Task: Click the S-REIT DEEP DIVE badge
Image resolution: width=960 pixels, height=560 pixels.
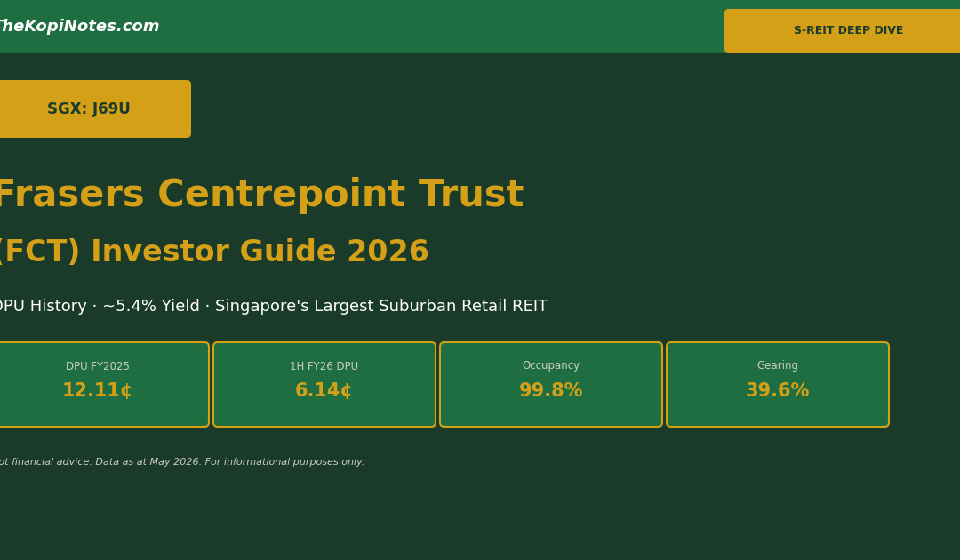Action: [843, 30]
